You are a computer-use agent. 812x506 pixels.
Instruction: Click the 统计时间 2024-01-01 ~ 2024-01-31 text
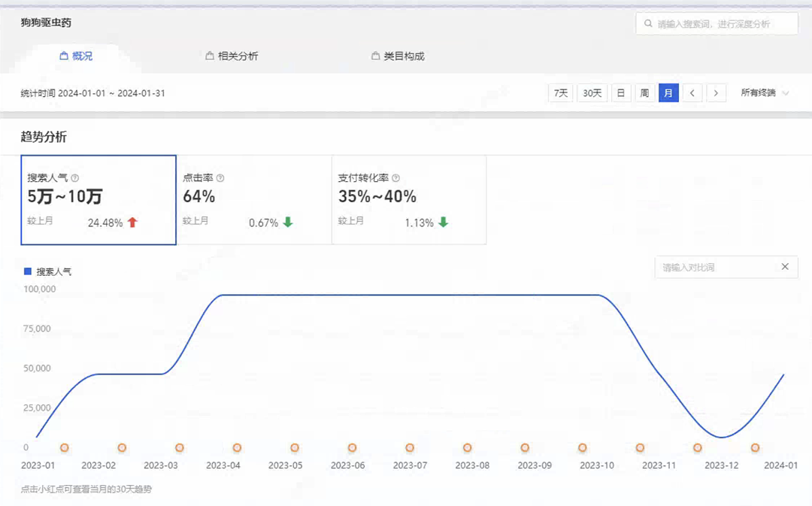(x=92, y=93)
